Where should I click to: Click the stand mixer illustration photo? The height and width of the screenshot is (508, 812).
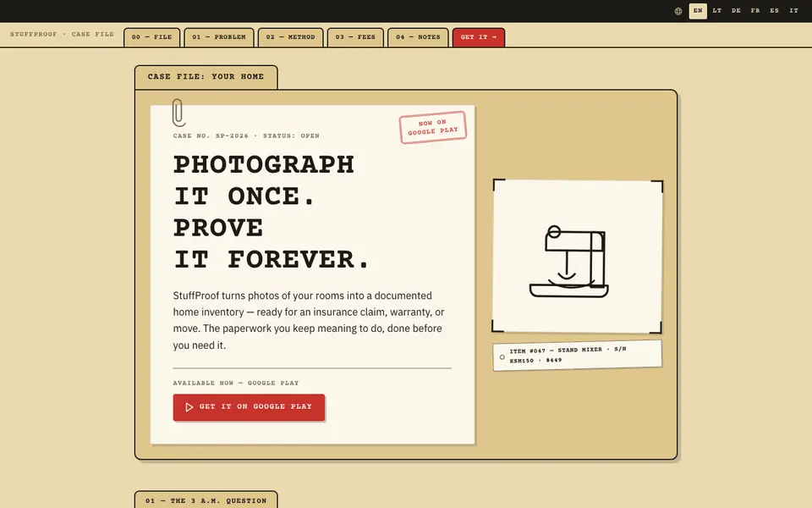[577, 256]
